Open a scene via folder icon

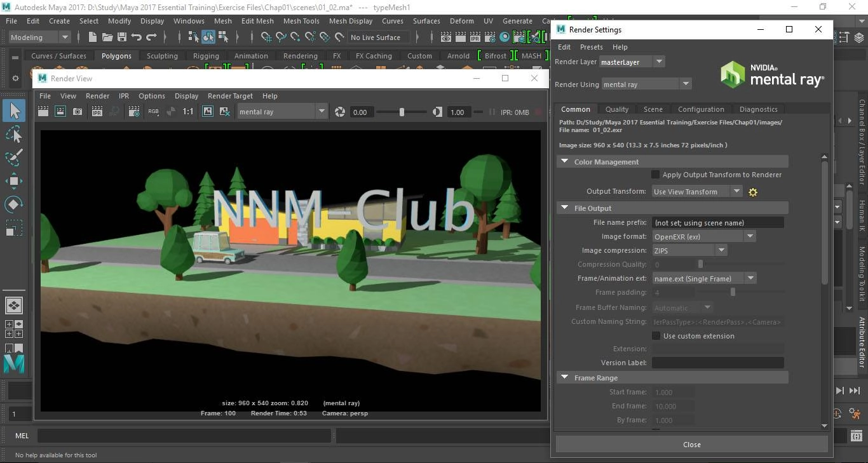(x=107, y=37)
